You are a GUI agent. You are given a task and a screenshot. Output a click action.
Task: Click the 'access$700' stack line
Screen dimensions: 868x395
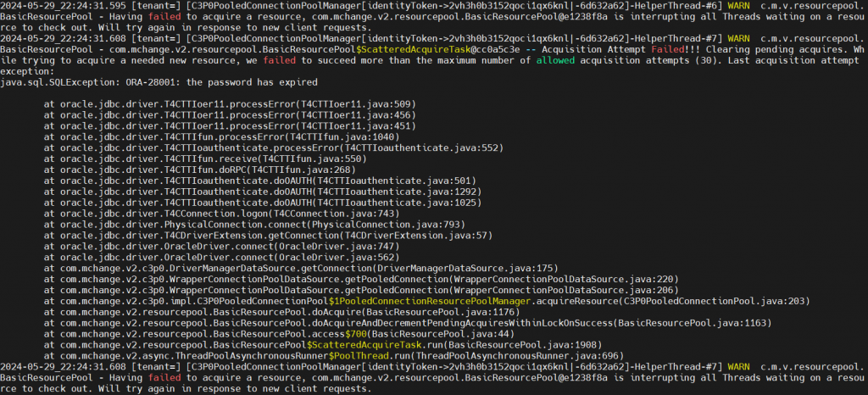pos(279,334)
